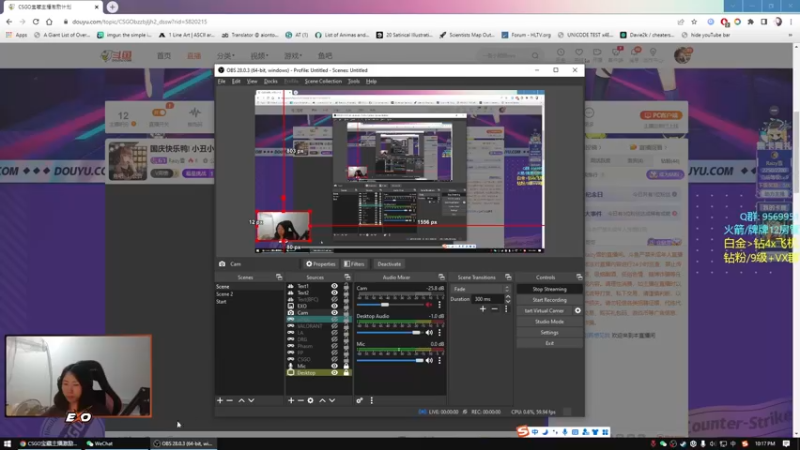Move the scene up in the list

point(241,401)
